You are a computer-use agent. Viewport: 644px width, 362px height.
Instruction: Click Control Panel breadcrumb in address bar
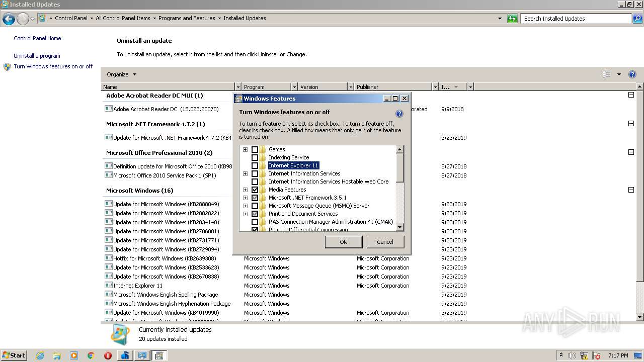point(71,18)
